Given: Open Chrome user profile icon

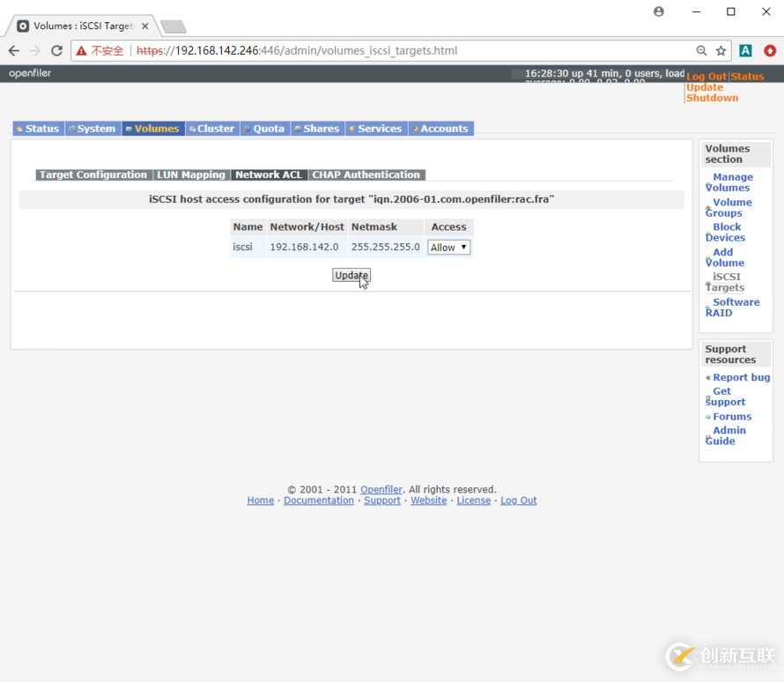Looking at the screenshot, I should click(659, 12).
